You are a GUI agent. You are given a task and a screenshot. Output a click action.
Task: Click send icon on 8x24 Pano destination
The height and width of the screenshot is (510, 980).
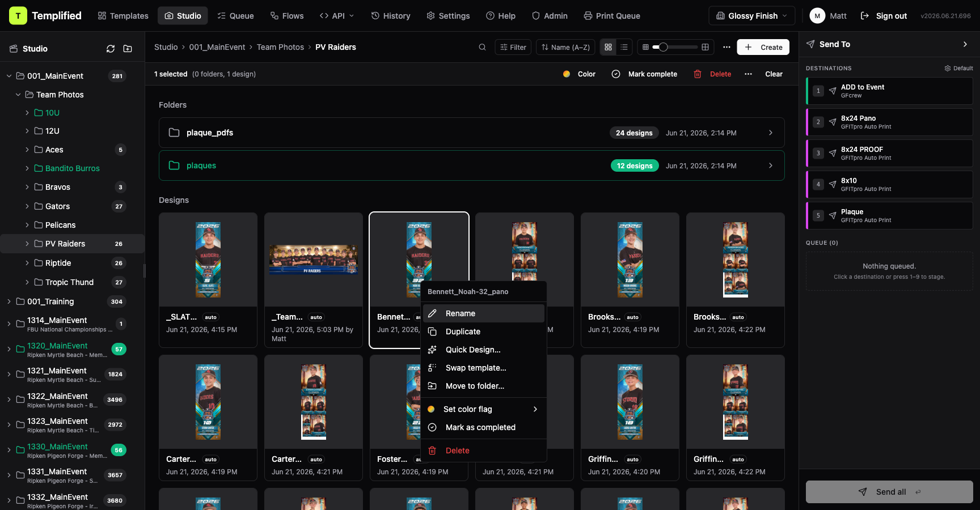click(833, 122)
